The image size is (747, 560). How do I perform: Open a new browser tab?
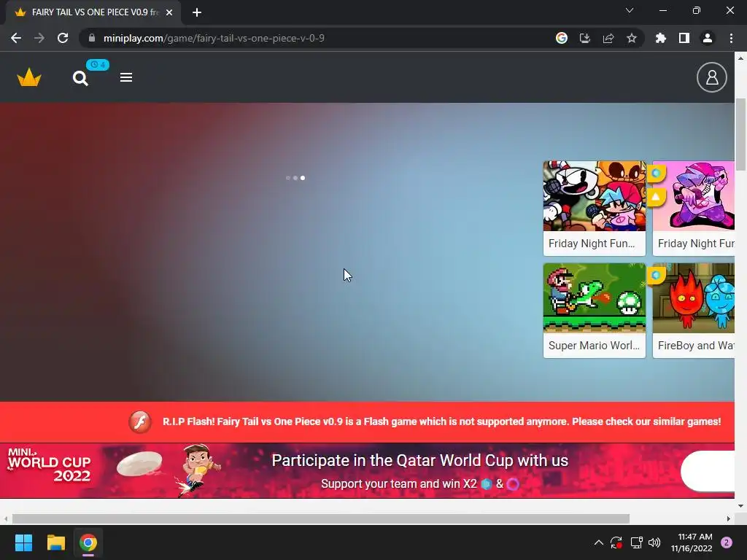tap(197, 12)
